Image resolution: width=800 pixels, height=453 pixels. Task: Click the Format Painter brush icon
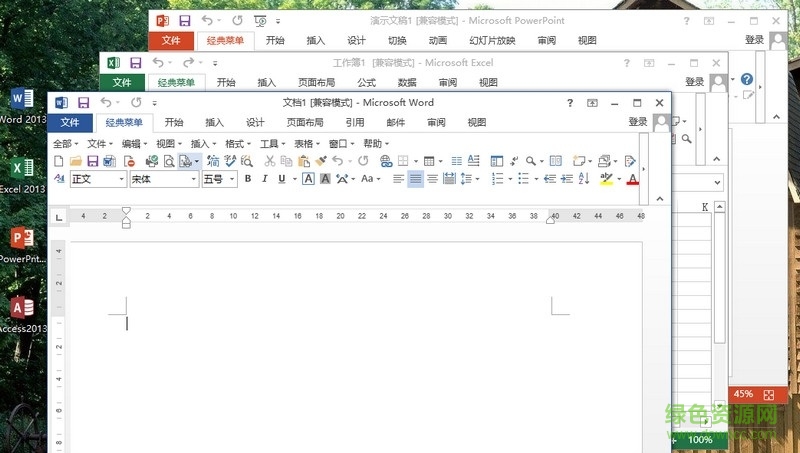[x=321, y=161]
